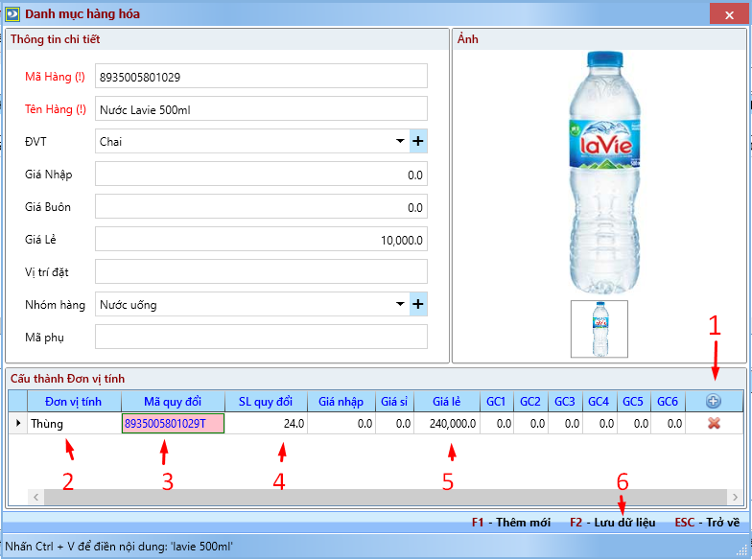Click the GC1 0.0 cell in Thùng row
Screen dimensions: 752x560
[497, 424]
